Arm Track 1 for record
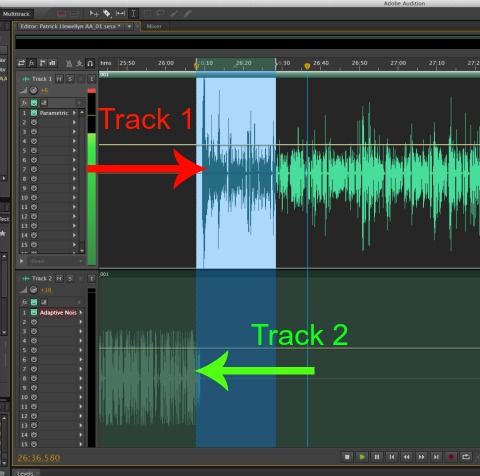The image size is (480, 476). (80, 79)
